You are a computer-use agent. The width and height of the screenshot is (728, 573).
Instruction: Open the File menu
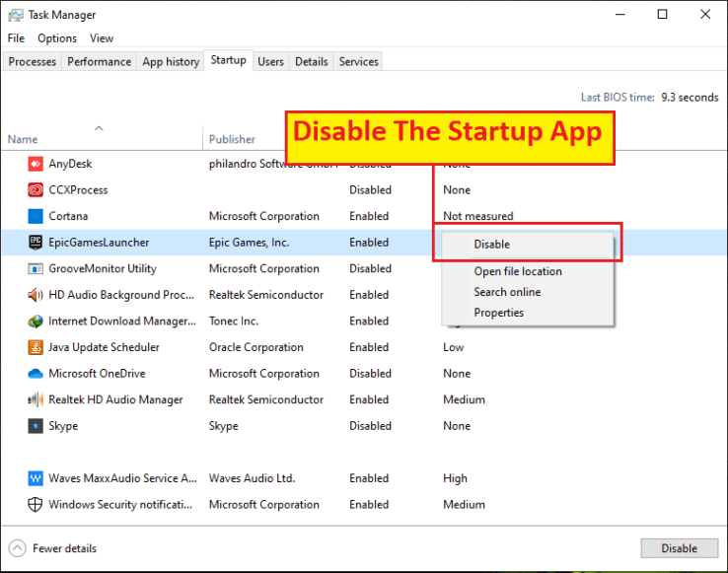(16, 38)
